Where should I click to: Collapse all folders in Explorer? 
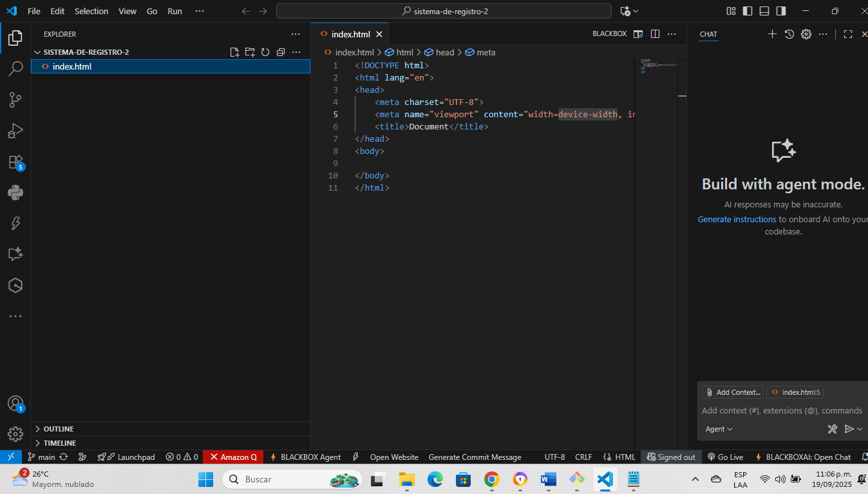[281, 52]
